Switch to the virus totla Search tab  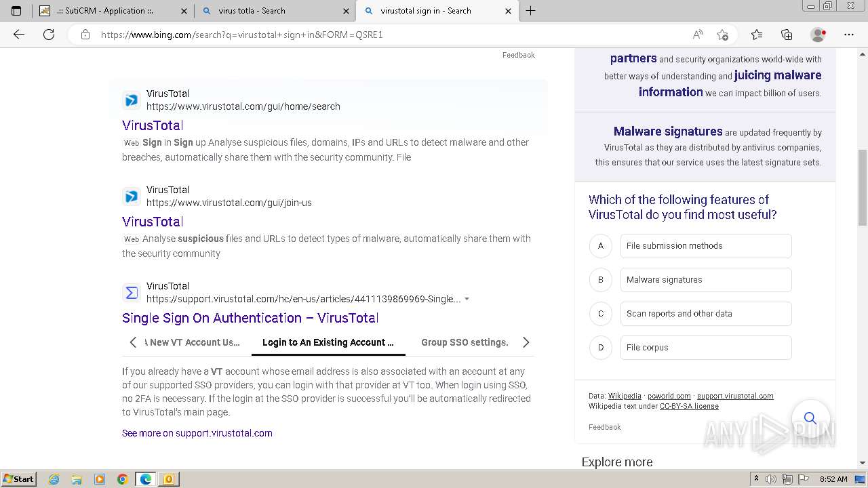pos(274,11)
